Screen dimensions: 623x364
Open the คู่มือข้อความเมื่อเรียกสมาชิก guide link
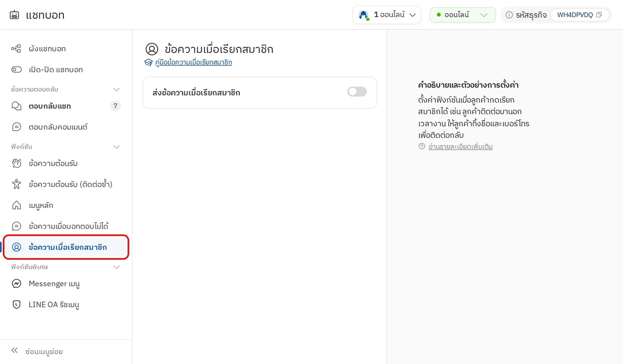(x=194, y=62)
